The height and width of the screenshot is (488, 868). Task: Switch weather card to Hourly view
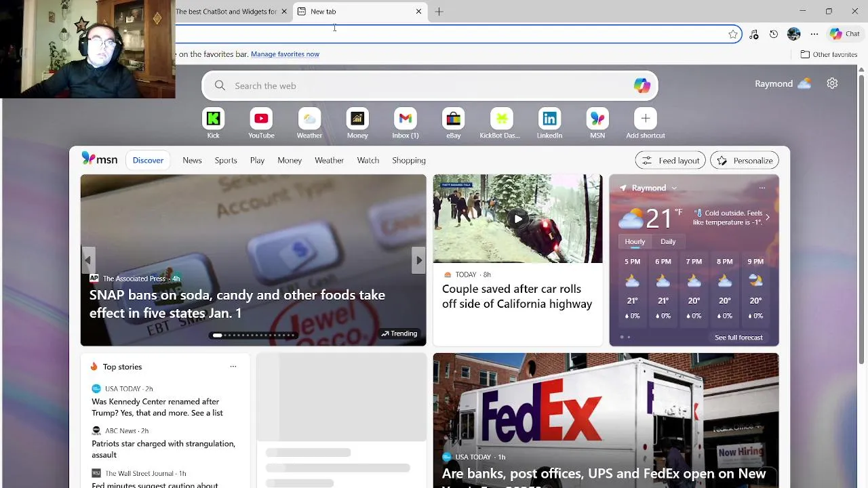click(635, 241)
